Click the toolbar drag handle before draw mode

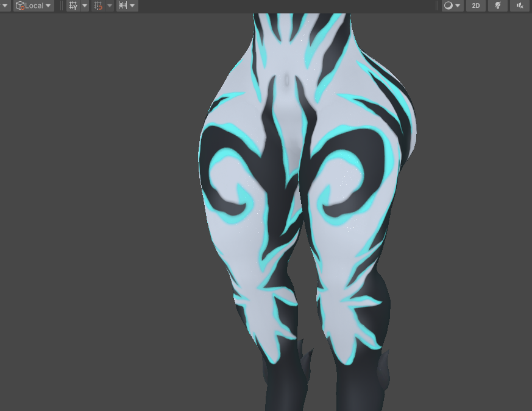pyautogui.click(x=437, y=5)
